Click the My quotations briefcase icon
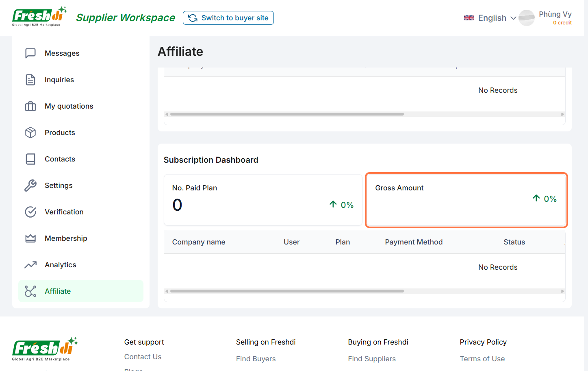Screen dimensions: 588x371 click(30, 106)
